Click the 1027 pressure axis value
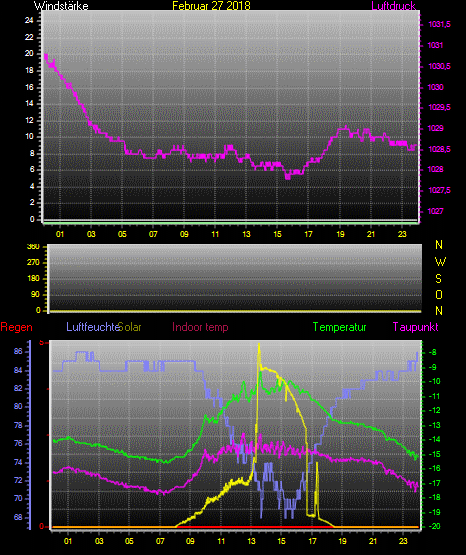Viewport: 466px width, 555px height. click(435, 211)
